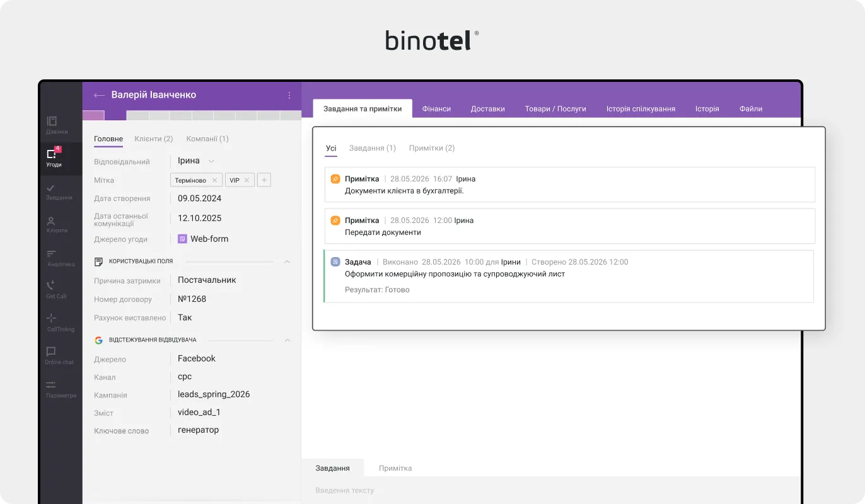Open the Файли tab

[x=751, y=108]
